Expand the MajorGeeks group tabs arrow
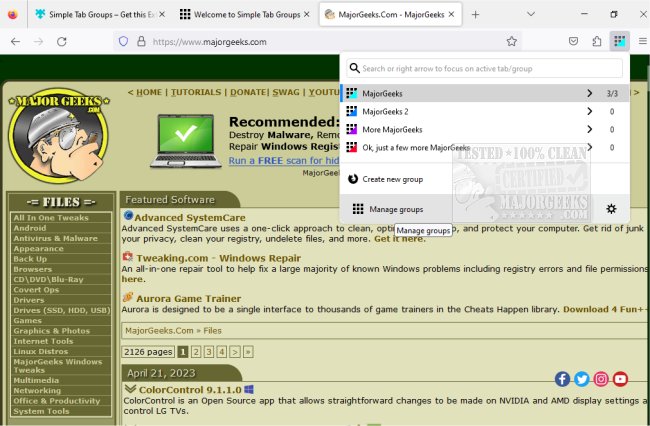The height and width of the screenshot is (426, 650). [589, 93]
